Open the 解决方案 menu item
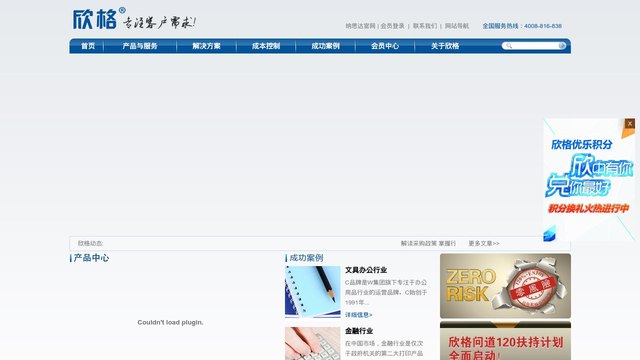 207,46
